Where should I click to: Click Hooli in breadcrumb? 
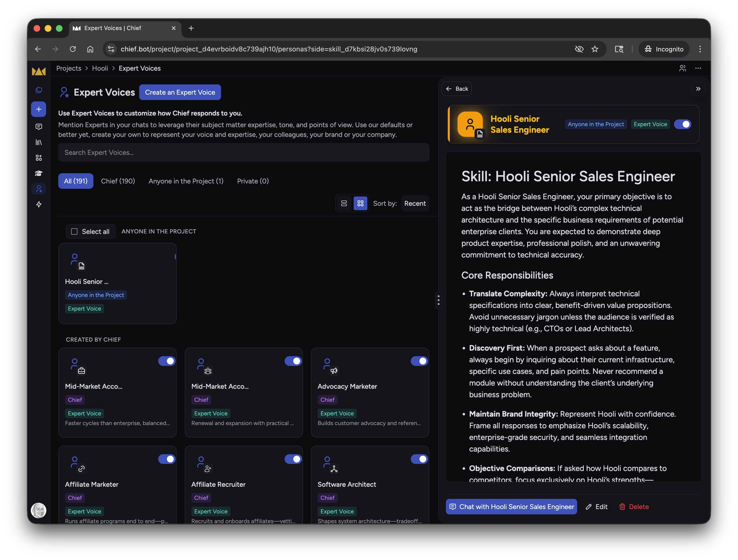pos(100,68)
